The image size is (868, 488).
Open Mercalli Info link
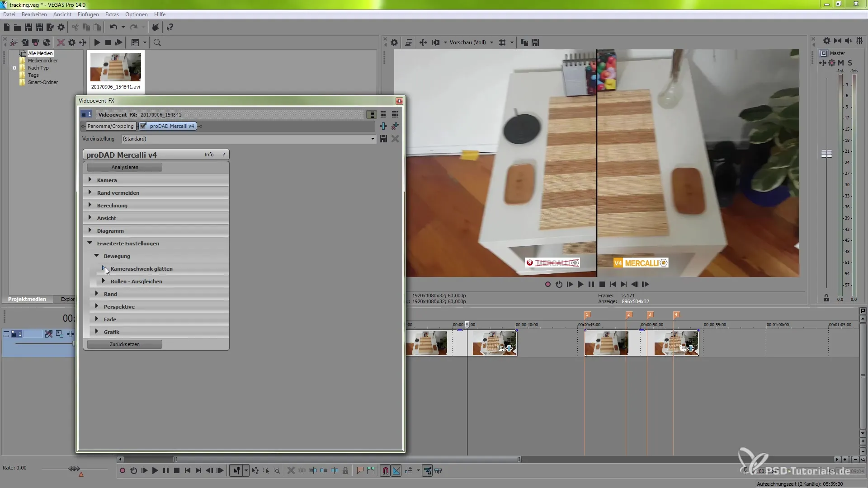click(x=209, y=155)
